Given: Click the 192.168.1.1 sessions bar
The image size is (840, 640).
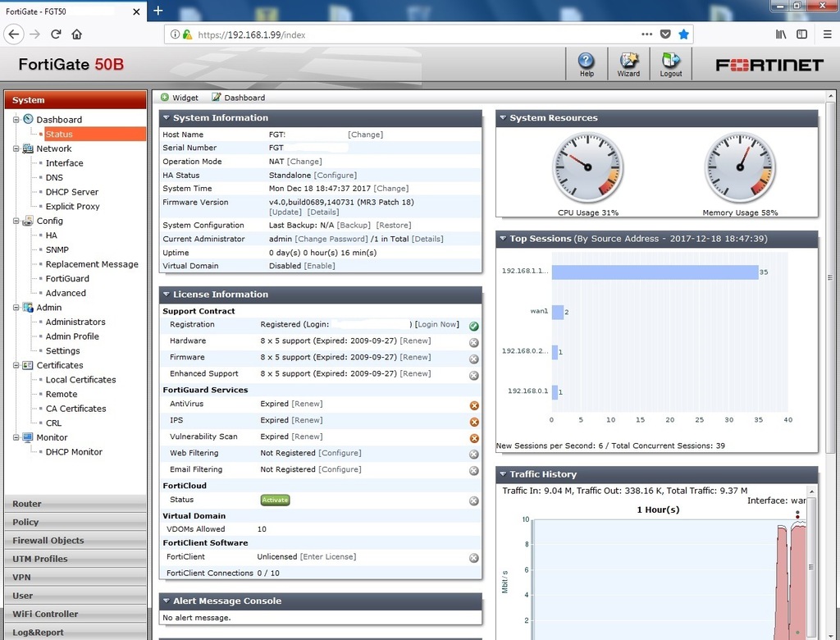Looking at the screenshot, I should coord(655,272).
